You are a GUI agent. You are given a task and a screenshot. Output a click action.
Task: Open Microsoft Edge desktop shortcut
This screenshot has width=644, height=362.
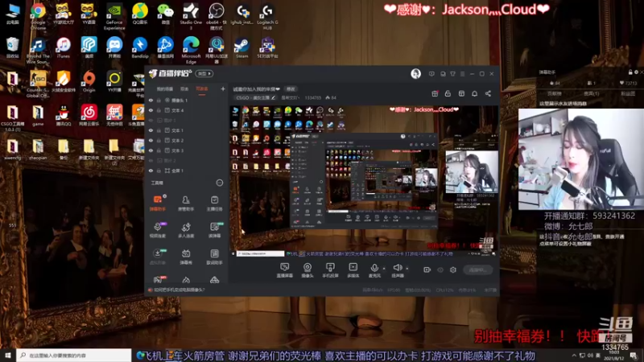pyautogui.click(x=191, y=49)
